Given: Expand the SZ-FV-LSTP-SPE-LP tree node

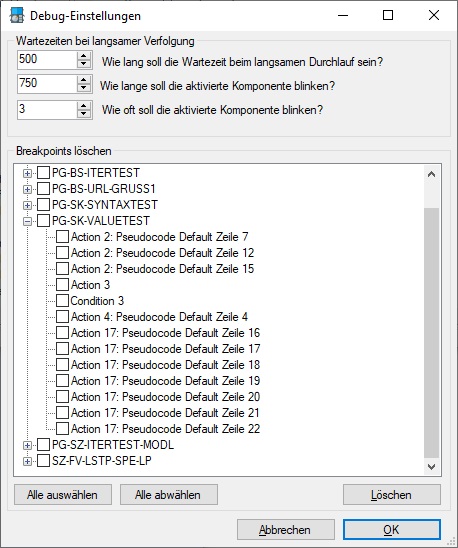Looking at the screenshot, I should tap(27, 461).
